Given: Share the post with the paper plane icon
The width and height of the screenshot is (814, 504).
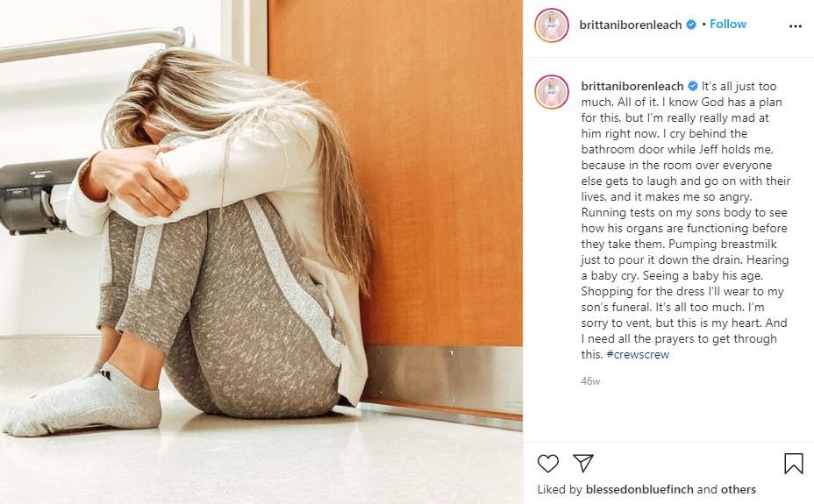Looking at the screenshot, I should (583, 463).
